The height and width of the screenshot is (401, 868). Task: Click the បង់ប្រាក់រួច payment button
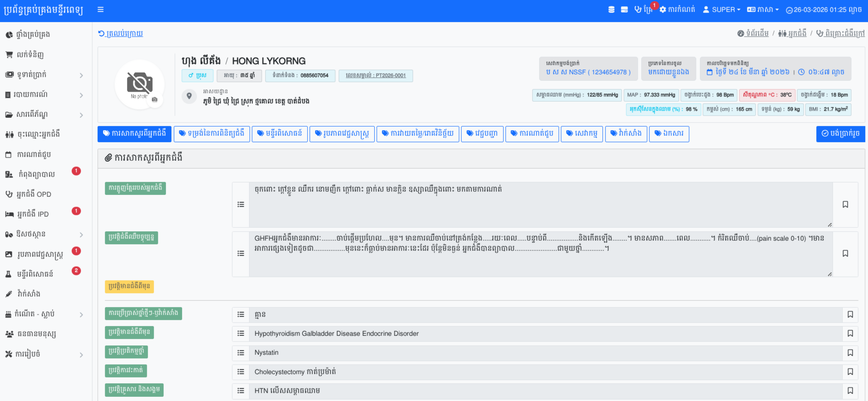pyautogui.click(x=840, y=134)
